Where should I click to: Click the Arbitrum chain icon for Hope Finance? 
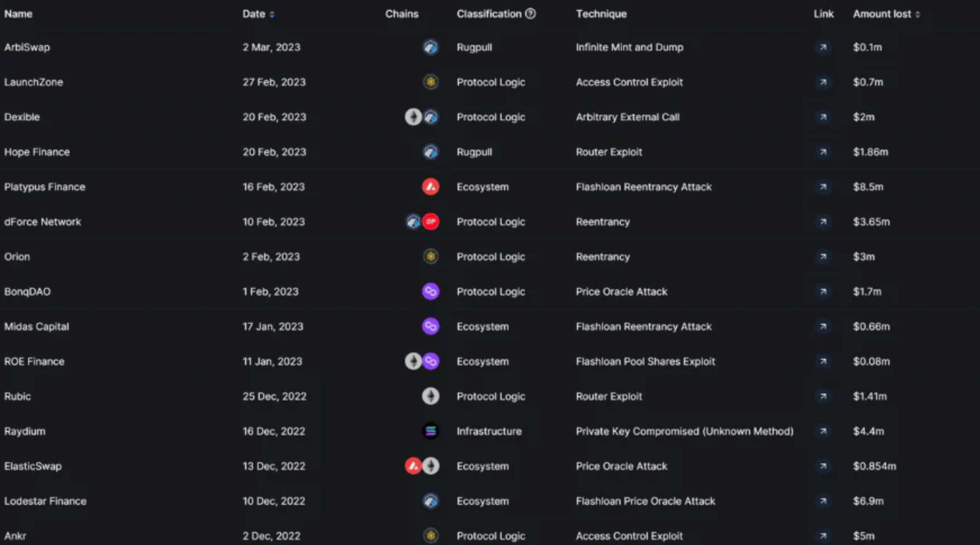click(x=431, y=152)
